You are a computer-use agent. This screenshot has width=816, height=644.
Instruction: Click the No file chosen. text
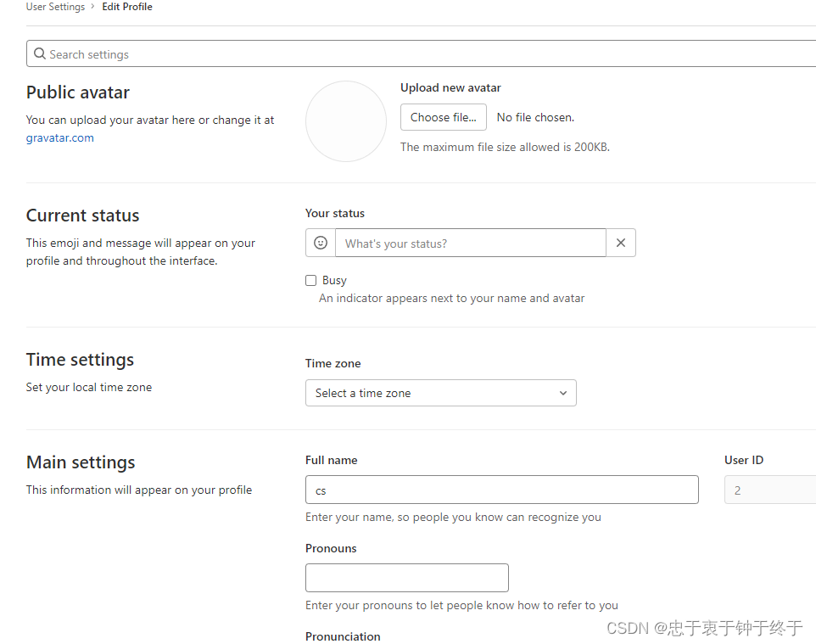535,118
